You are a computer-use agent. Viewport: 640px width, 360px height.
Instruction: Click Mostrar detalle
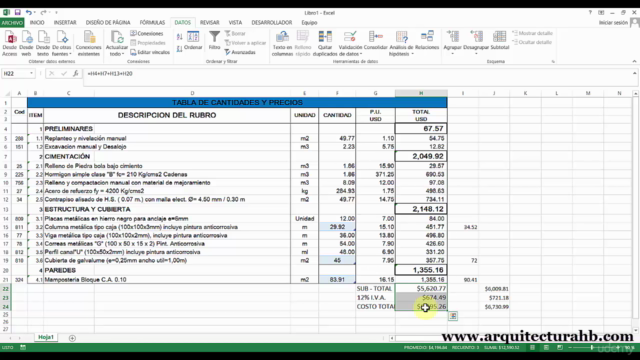532,33
